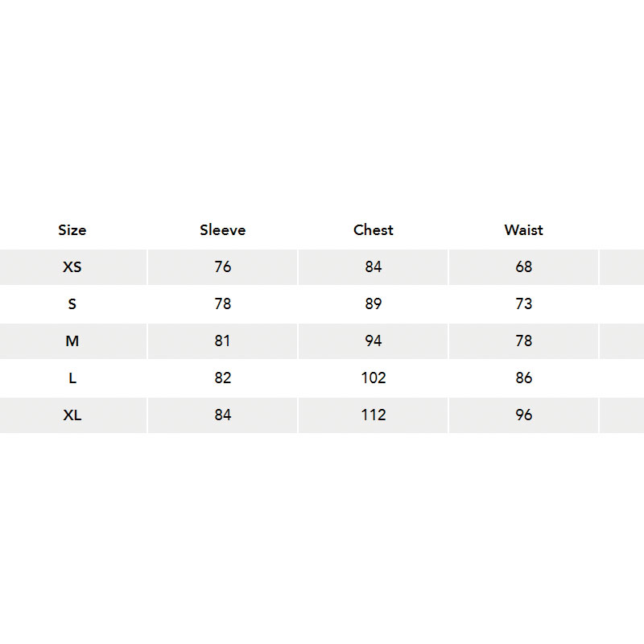Click the Waist column header
This screenshot has height=644, width=644.
pos(524,230)
